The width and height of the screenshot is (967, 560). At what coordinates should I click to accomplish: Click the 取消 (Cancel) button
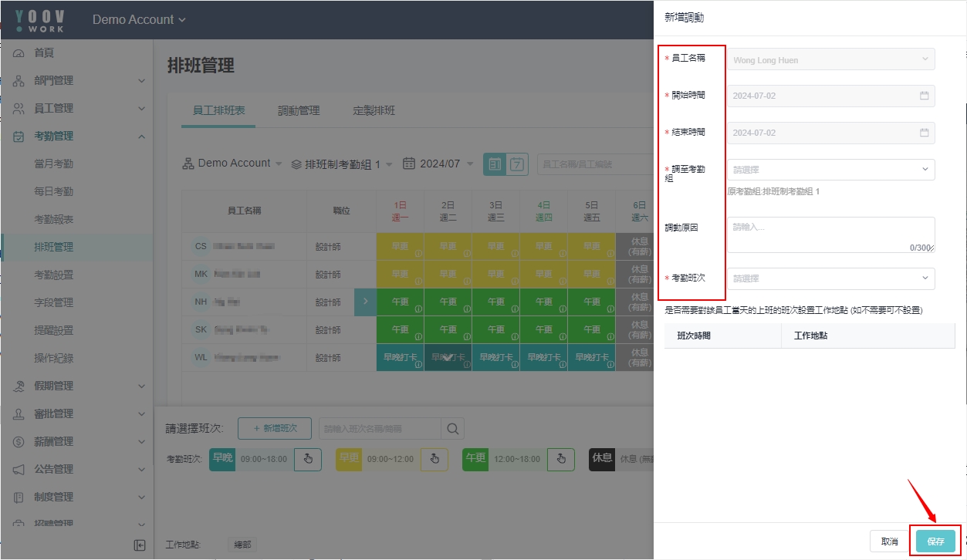click(889, 541)
